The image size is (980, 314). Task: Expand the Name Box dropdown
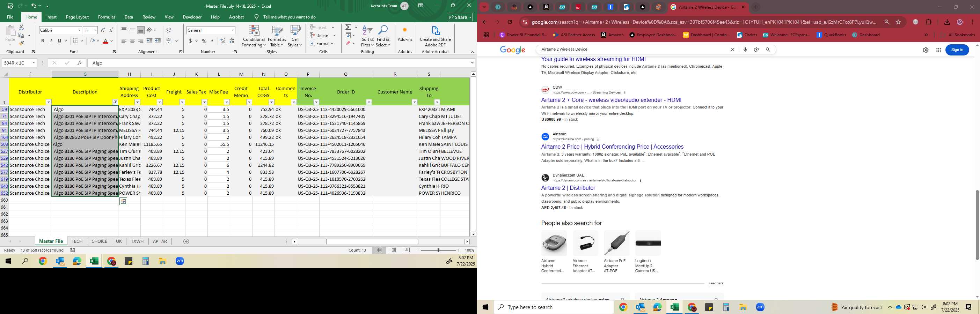34,63
